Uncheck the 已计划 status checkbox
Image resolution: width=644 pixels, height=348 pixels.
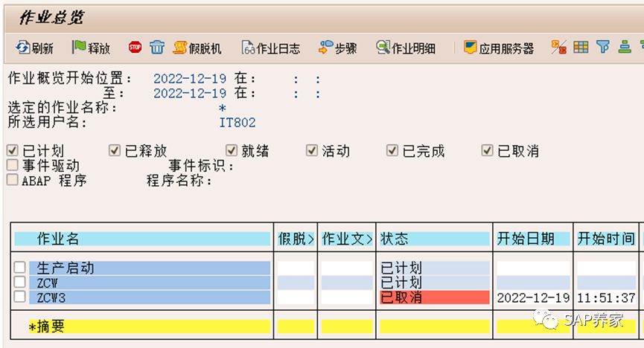tap(13, 151)
